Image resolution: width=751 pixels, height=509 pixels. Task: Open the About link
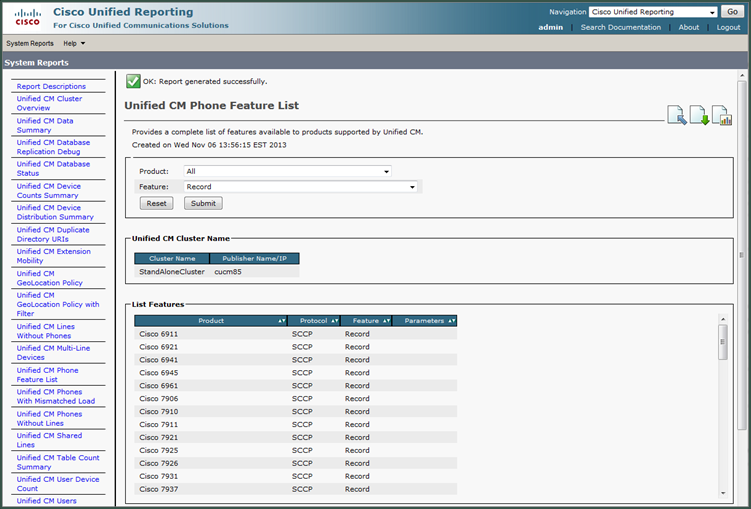(689, 27)
